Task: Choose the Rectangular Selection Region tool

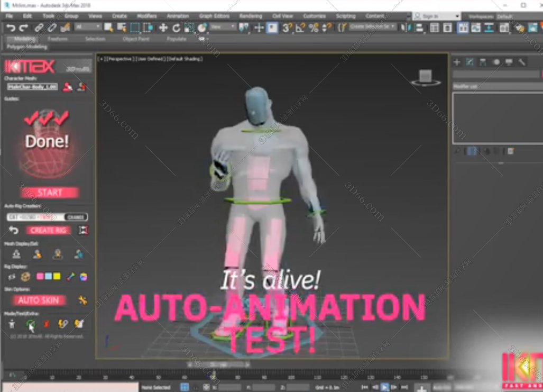Action: [135, 28]
